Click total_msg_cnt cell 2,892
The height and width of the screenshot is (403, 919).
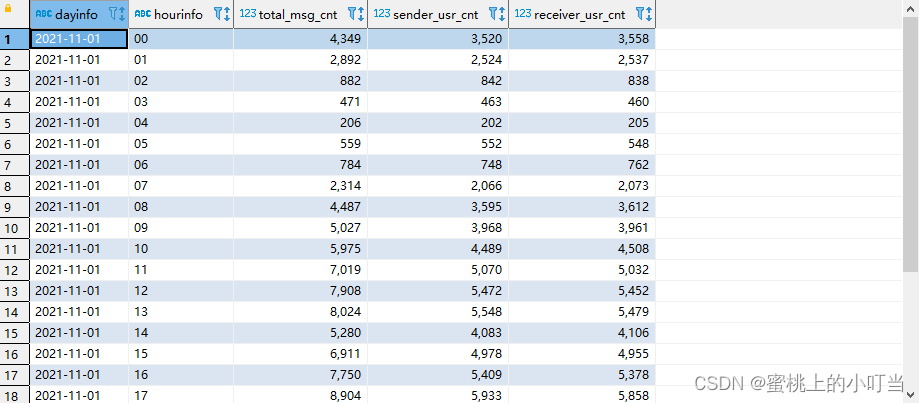pos(301,60)
